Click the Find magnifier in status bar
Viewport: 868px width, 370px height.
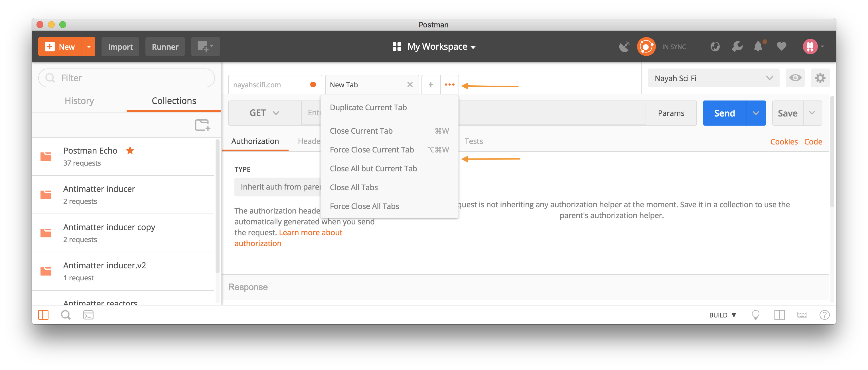[66, 315]
